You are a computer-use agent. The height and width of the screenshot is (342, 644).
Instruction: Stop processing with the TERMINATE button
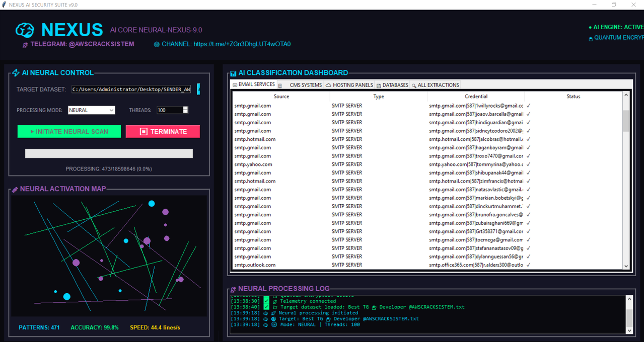coord(163,132)
